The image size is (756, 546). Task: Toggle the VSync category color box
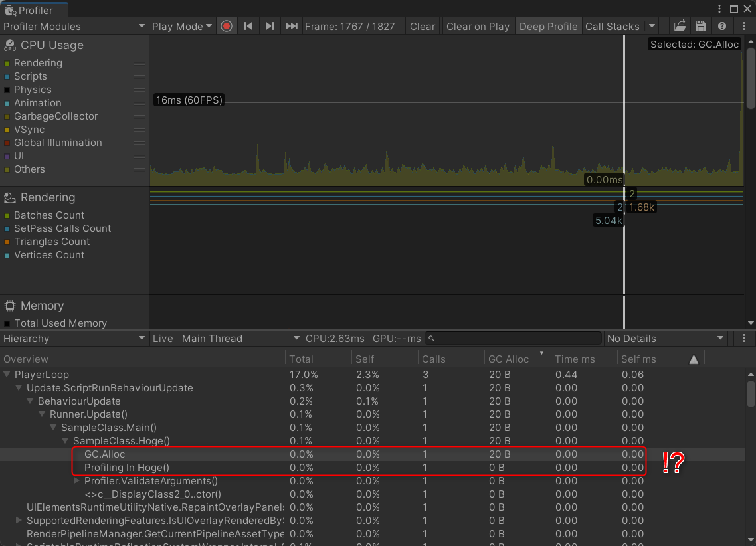click(x=7, y=130)
